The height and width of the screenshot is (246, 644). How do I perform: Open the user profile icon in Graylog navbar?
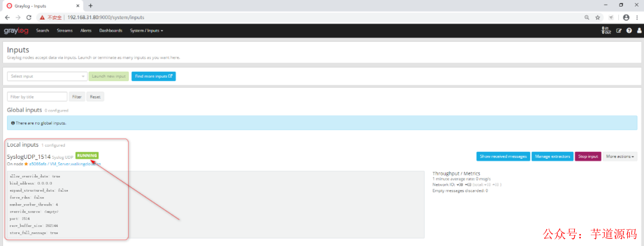(639, 31)
